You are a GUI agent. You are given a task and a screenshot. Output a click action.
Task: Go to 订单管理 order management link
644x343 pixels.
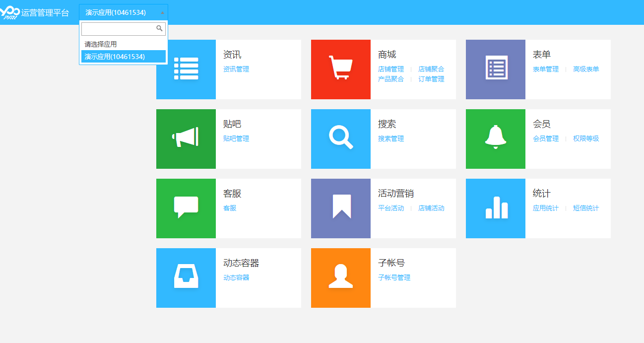[431, 79]
